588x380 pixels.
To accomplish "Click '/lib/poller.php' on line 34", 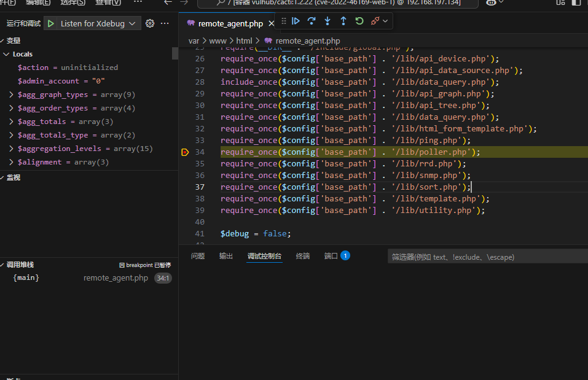I will pos(431,152).
